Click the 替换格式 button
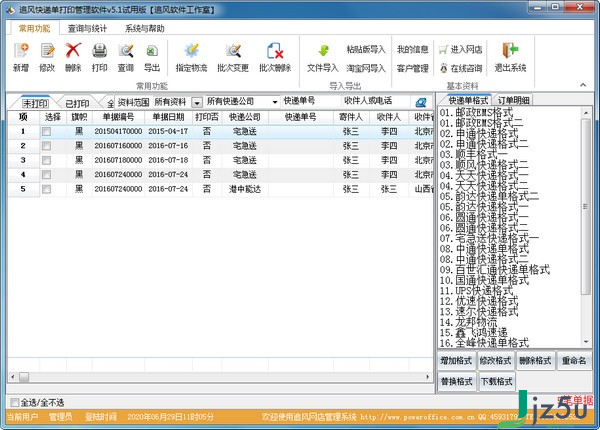 (456, 381)
